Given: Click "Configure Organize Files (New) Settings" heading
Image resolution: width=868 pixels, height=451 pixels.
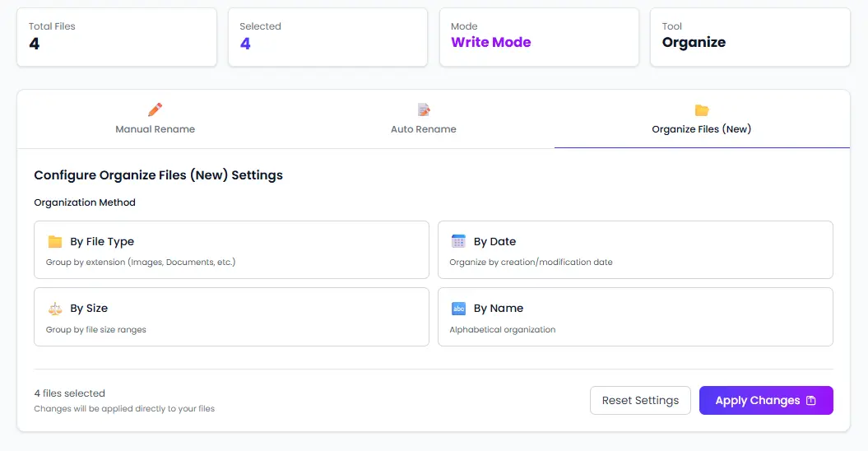Looking at the screenshot, I should click(158, 175).
